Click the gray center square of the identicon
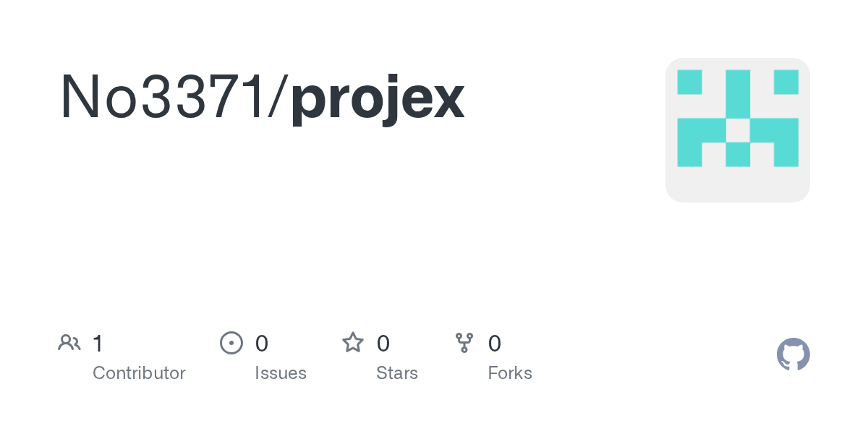The image size is (868, 434). point(737,130)
